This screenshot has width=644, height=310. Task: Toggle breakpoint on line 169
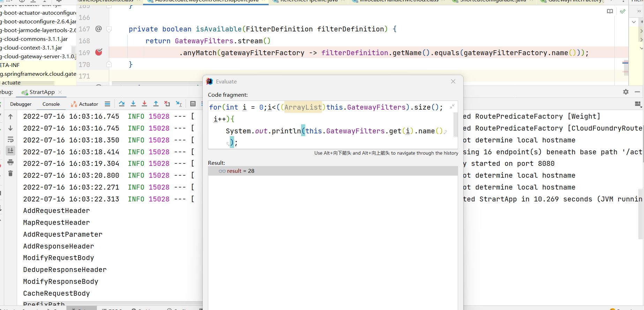(x=99, y=52)
